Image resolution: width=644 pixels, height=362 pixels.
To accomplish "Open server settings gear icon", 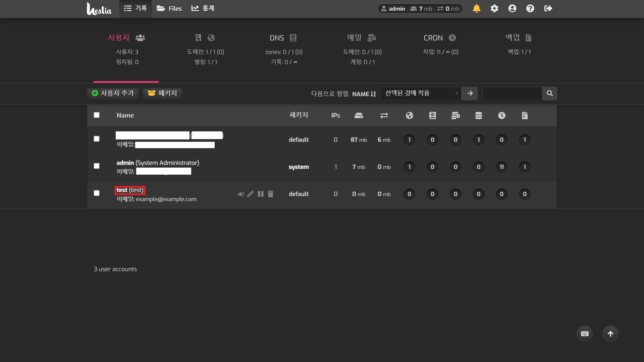I will point(494,8).
